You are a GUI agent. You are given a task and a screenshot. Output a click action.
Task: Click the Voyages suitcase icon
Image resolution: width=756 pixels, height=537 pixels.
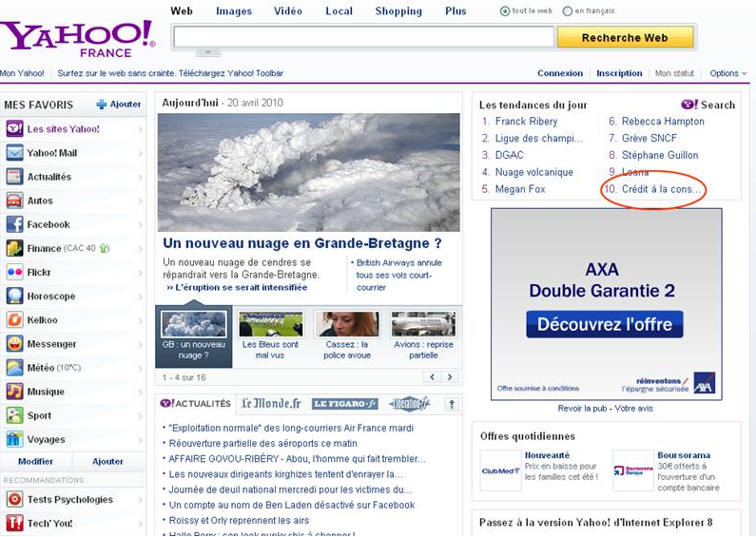(14, 439)
